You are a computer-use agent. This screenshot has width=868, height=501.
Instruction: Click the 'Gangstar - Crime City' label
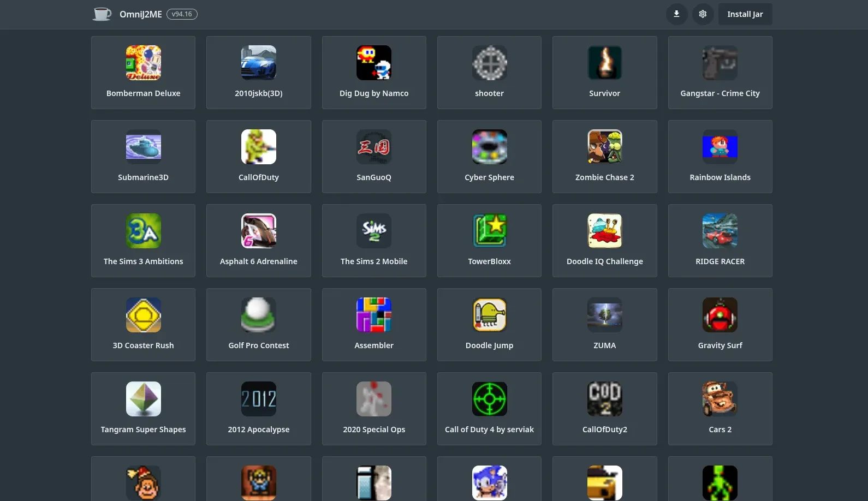pos(720,93)
